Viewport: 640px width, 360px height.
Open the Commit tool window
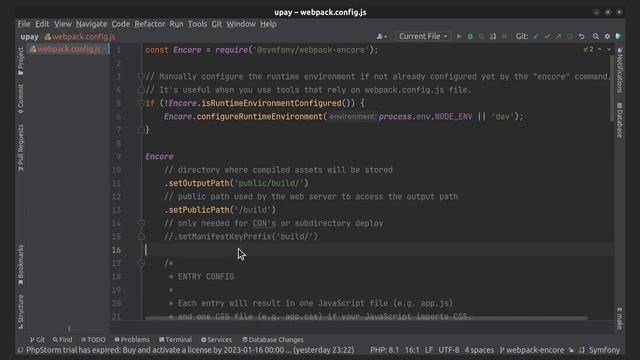tap(21, 99)
